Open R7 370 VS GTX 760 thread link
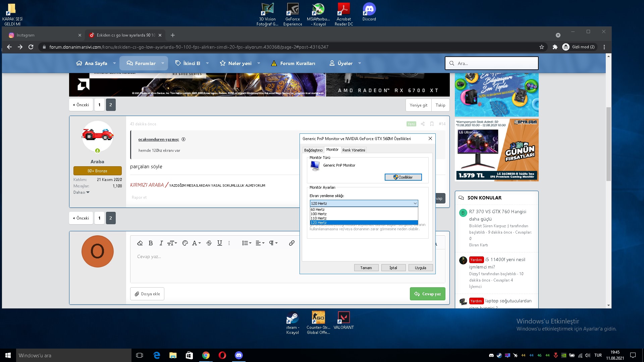Screen dimensions: 644x362 (x=497, y=215)
